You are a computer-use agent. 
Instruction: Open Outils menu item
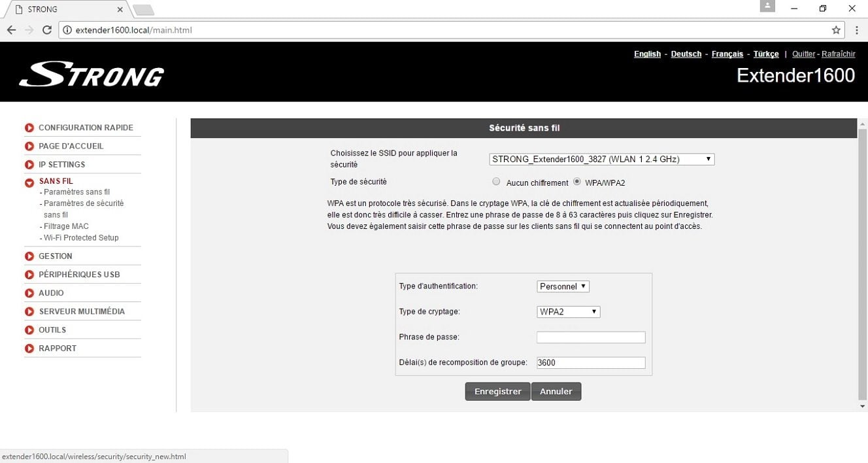[52, 330]
